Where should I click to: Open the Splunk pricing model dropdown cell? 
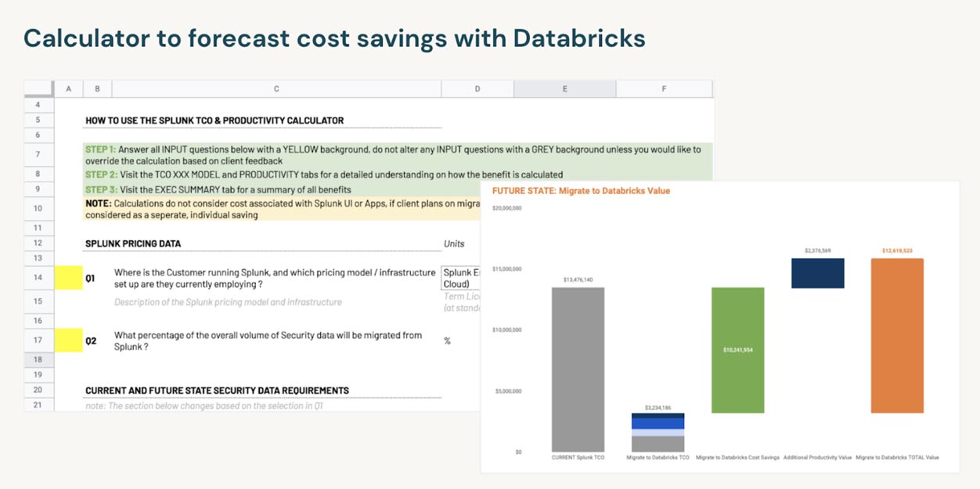click(x=461, y=278)
